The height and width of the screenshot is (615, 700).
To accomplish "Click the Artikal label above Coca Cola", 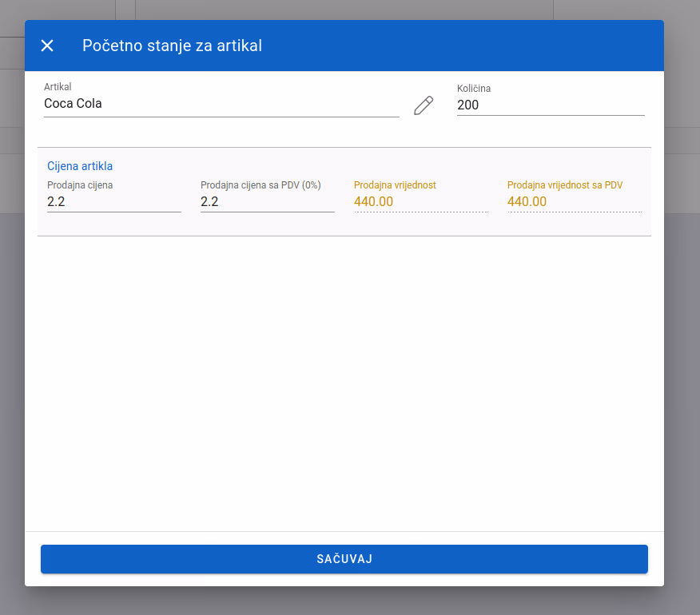I will click(x=58, y=86).
